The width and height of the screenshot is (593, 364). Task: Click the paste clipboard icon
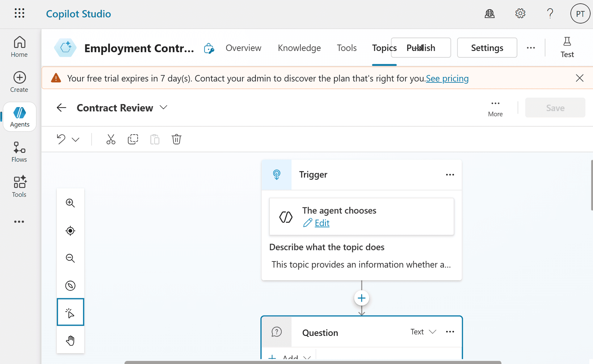point(155,139)
